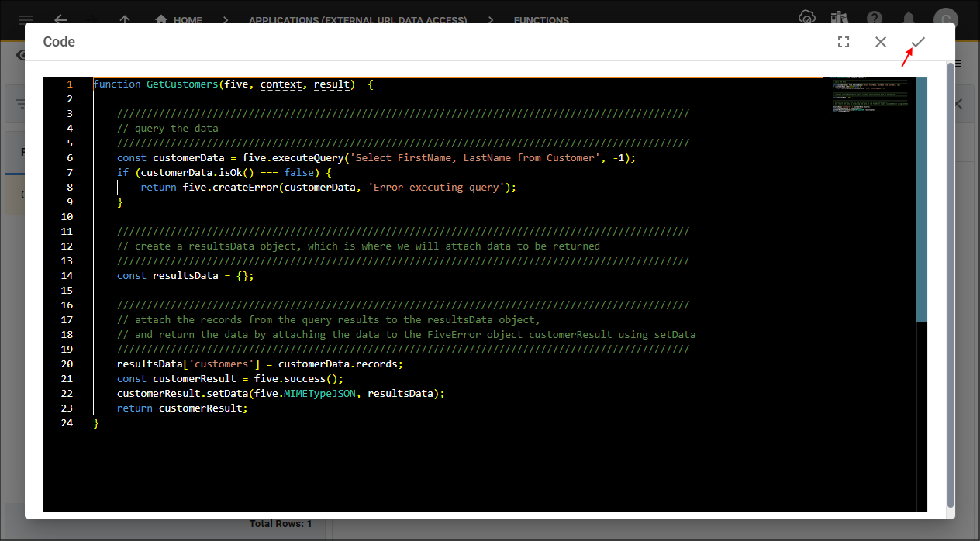Select Applications (External URL Data Access) breadcrumb
Image resolution: width=980 pixels, height=541 pixels.
357,20
